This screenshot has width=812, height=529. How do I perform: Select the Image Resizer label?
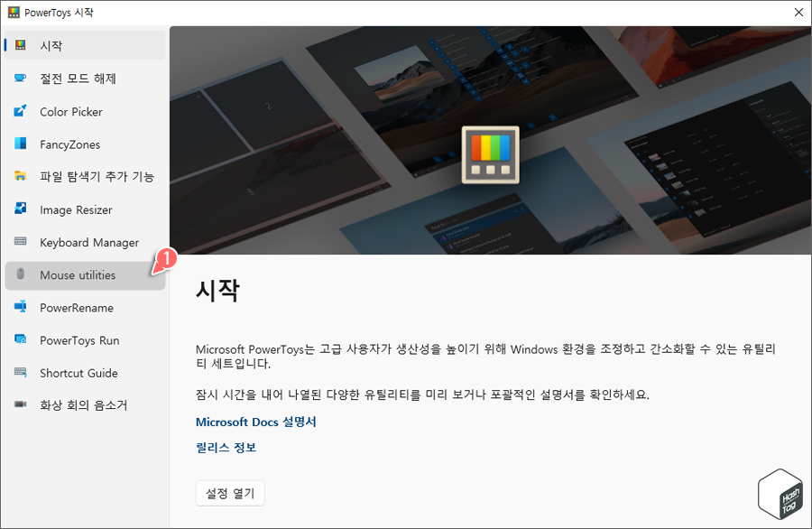pos(76,209)
